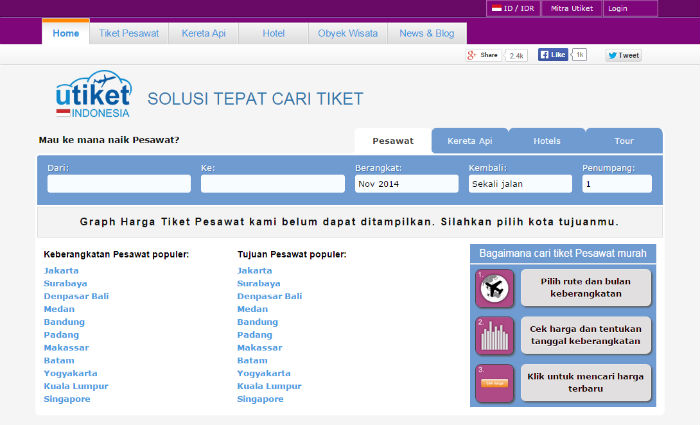Select the Kereta Api search tab

click(x=470, y=141)
